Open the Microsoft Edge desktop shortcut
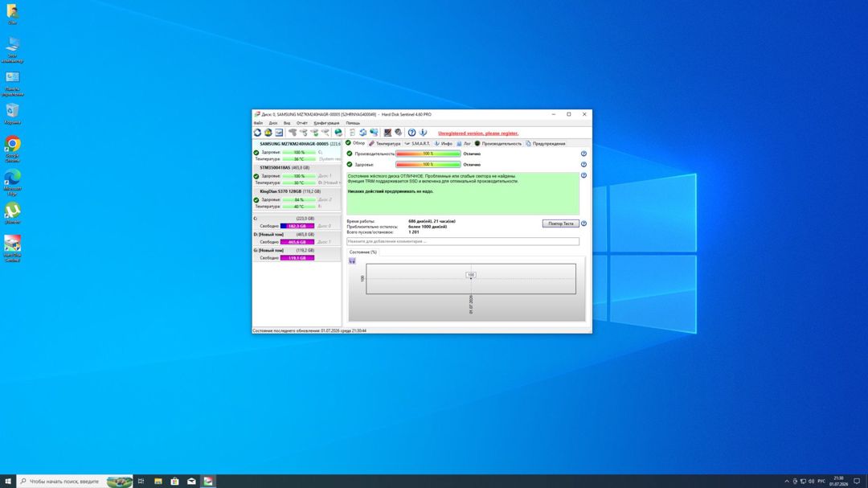The width and height of the screenshot is (868, 488). point(12,182)
